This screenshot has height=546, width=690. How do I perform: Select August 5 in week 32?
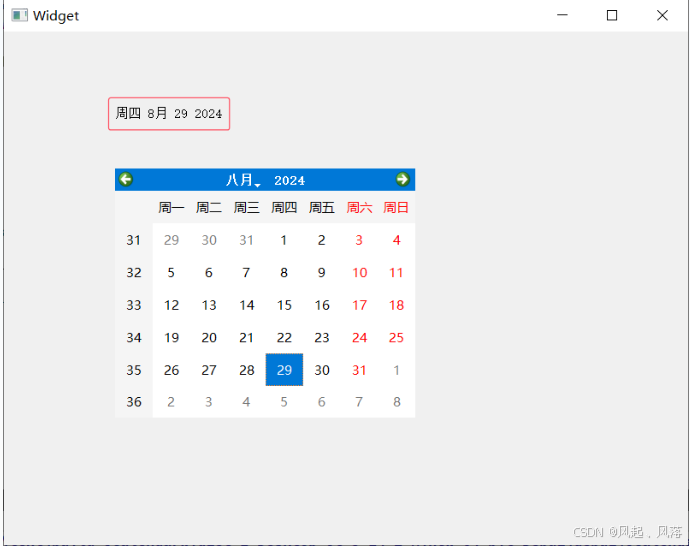pyautogui.click(x=171, y=272)
